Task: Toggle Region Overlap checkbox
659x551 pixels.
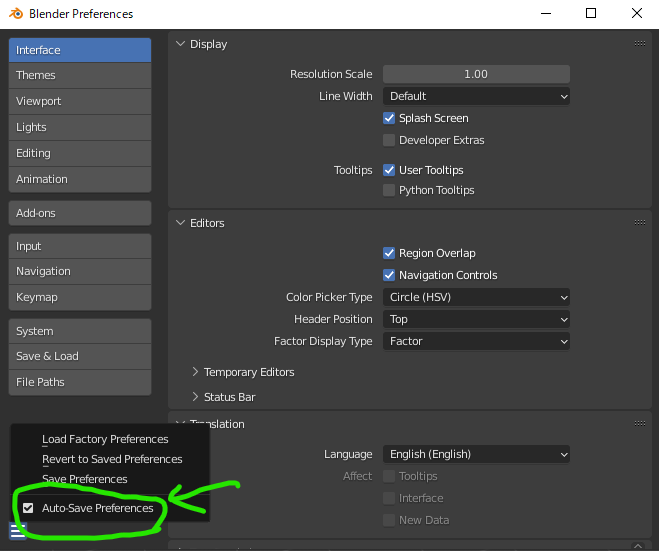Action: pos(389,253)
